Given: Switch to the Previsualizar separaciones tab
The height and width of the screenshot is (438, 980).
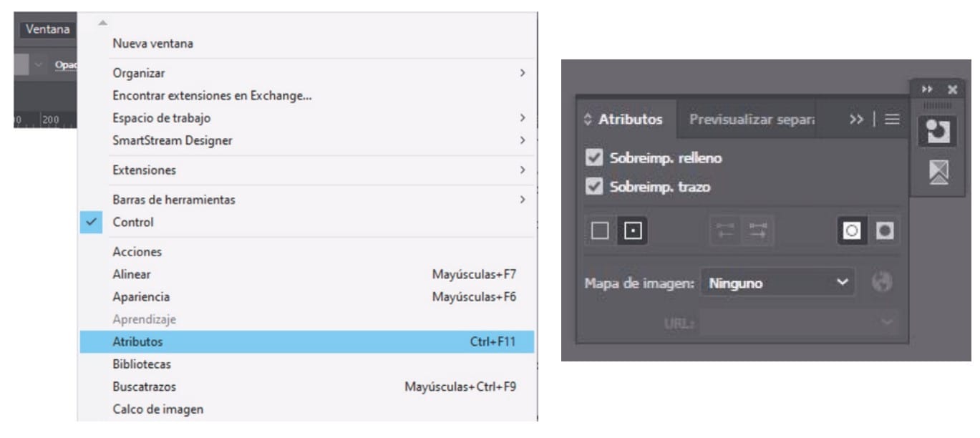Looking at the screenshot, I should tap(752, 120).
